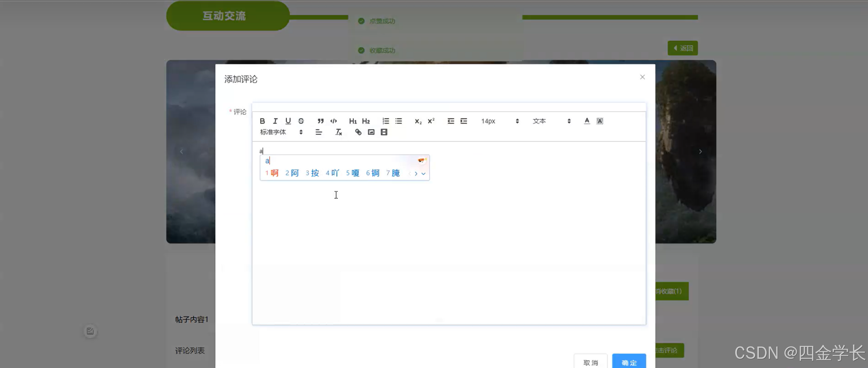Insert an image into the comment
This screenshot has width=868, height=368.
click(x=371, y=132)
